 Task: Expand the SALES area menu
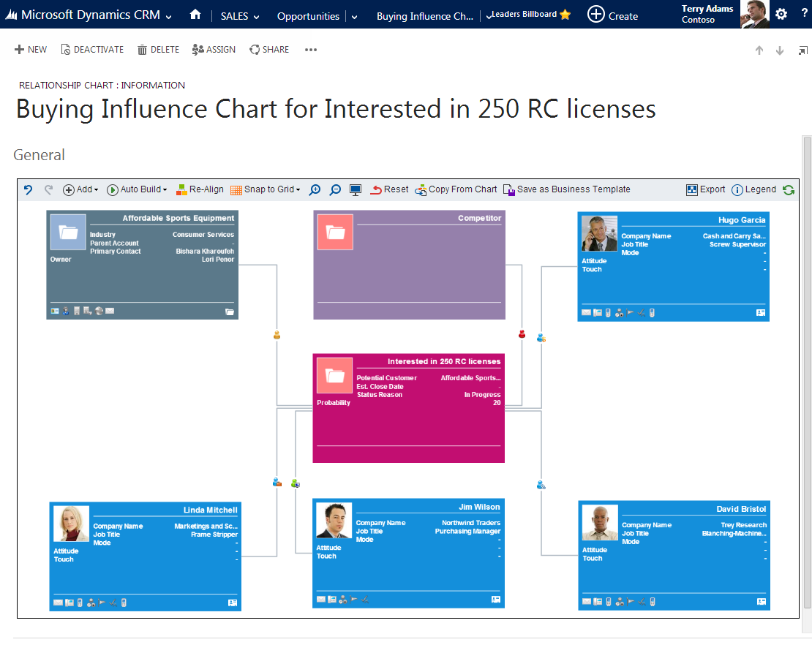coord(240,16)
